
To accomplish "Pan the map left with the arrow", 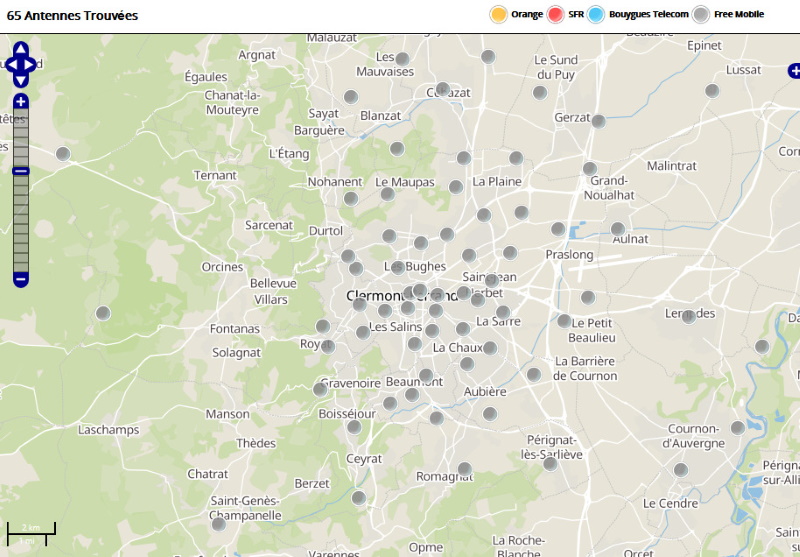I will (x=9, y=64).
